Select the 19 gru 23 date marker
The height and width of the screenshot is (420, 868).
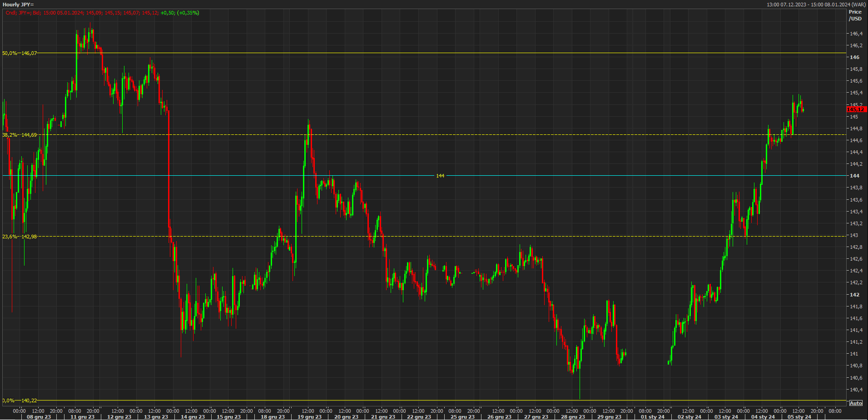point(309,417)
